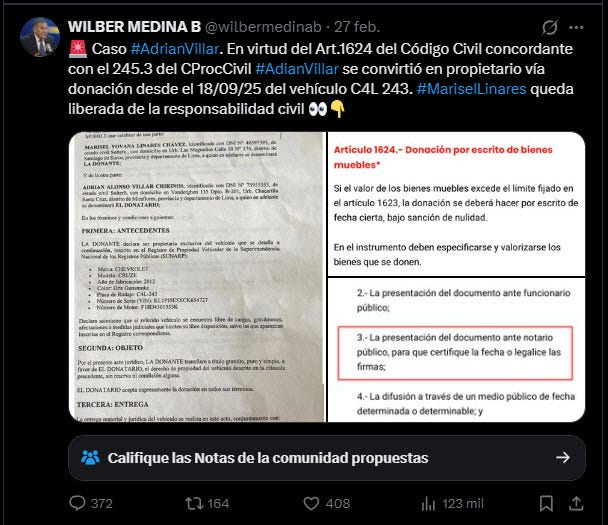Share the tweet via upload icon
The height and width of the screenshot is (525, 608).
576,503
